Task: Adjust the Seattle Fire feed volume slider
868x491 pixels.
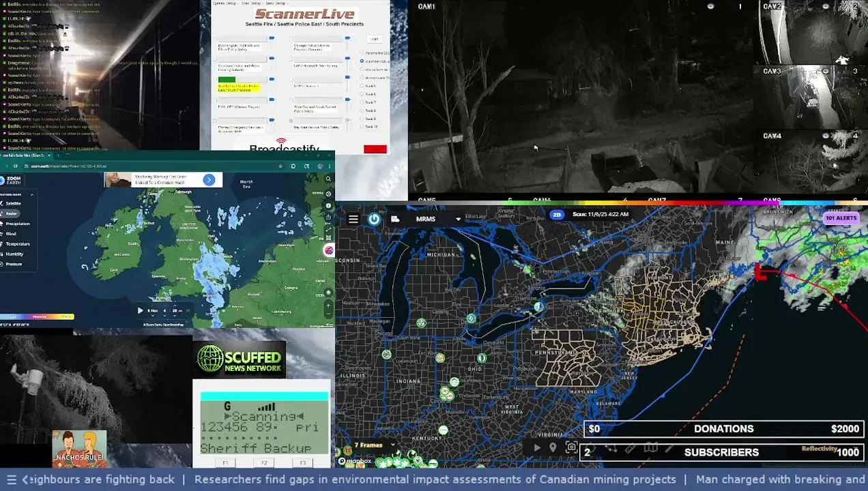Action: [x=272, y=80]
